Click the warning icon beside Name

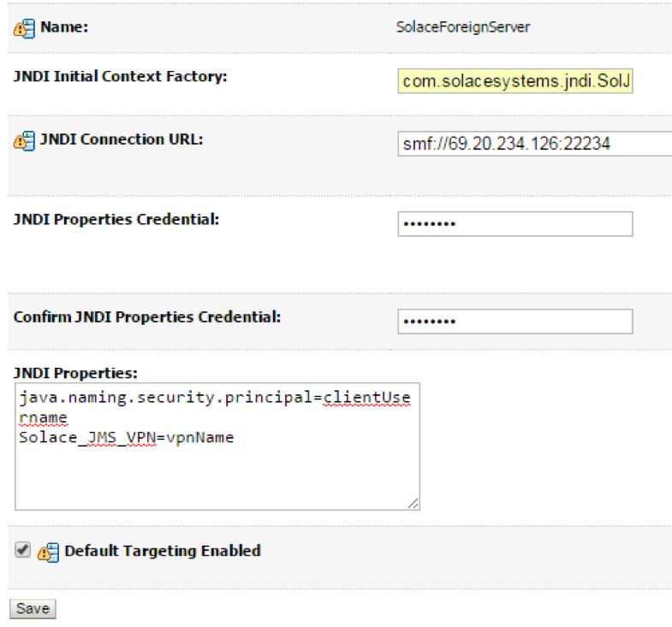pos(24,27)
